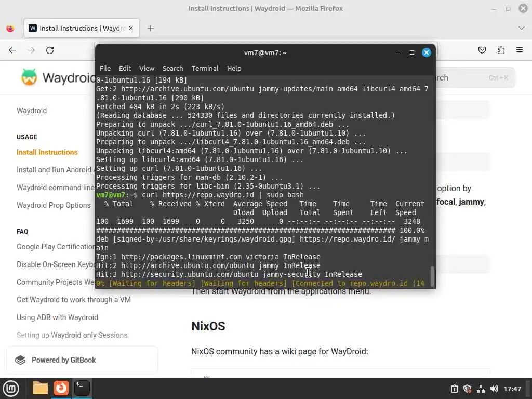532x399 pixels.
Task: Close the terminal with the blue X
Action: (427, 52)
